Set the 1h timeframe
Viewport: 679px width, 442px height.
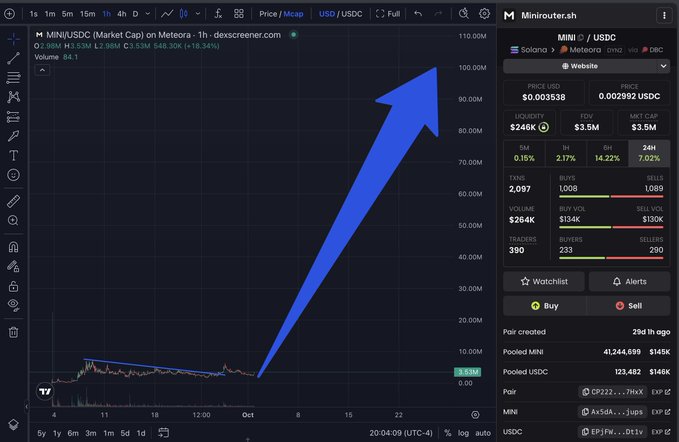(x=107, y=14)
